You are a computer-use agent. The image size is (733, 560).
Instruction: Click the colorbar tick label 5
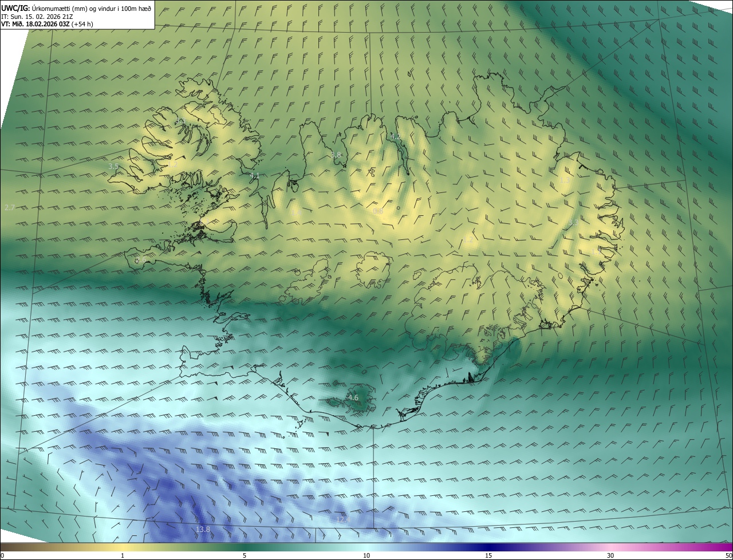(245, 555)
